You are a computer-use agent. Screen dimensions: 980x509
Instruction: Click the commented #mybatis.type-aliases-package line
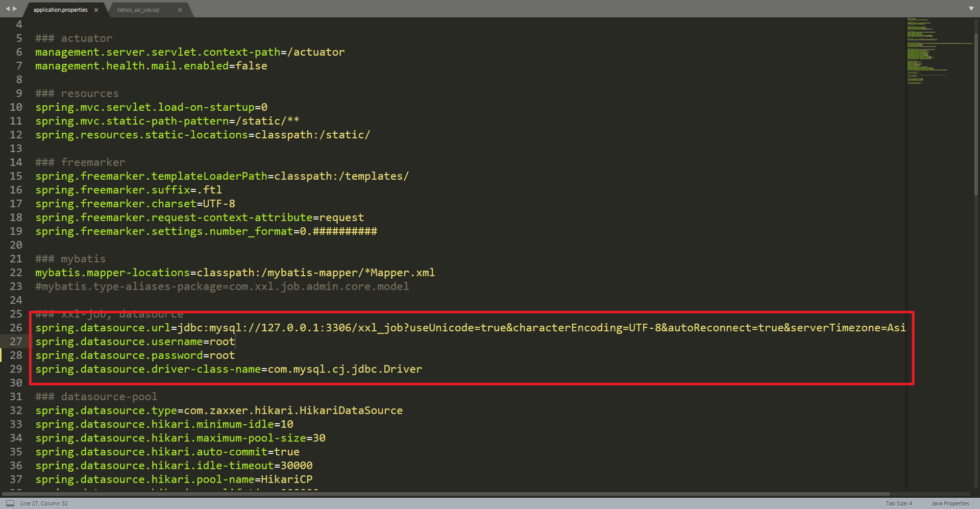(x=222, y=286)
